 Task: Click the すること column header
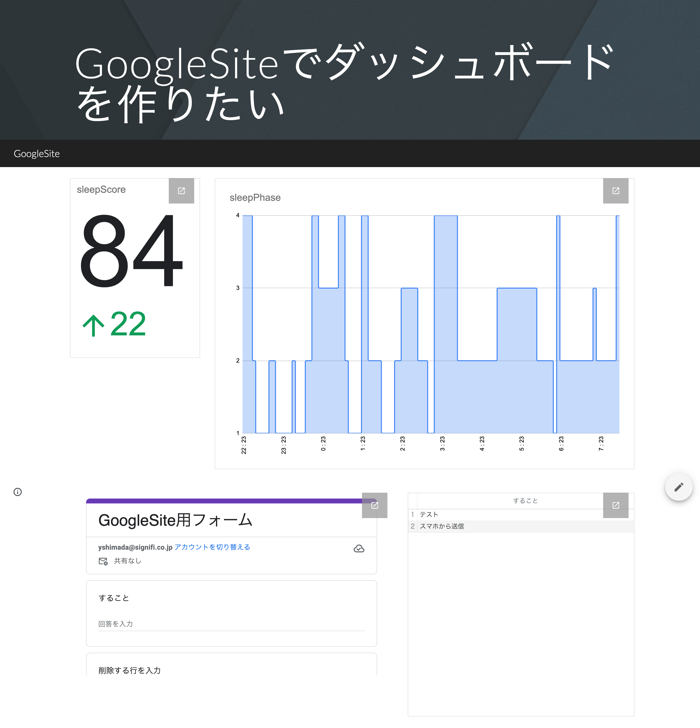click(525, 501)
